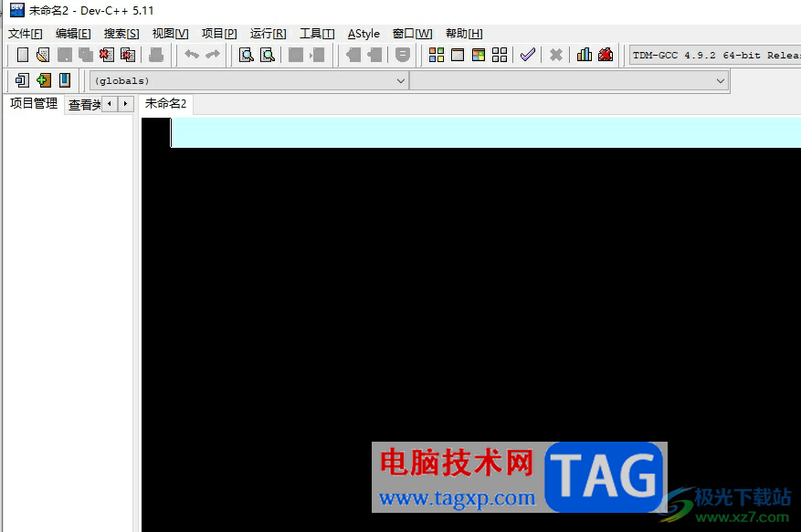Screen dimensions: 801x532
Task: Select the 未命名2 editor tab
Action: pyautogui.click(x=165, y=104)
